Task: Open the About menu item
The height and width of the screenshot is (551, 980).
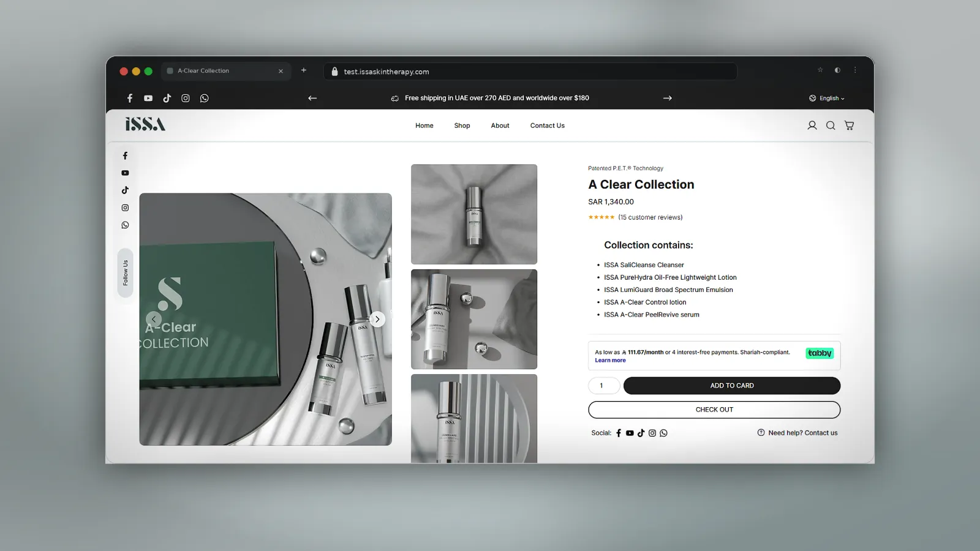Action: tap(500, 126)
